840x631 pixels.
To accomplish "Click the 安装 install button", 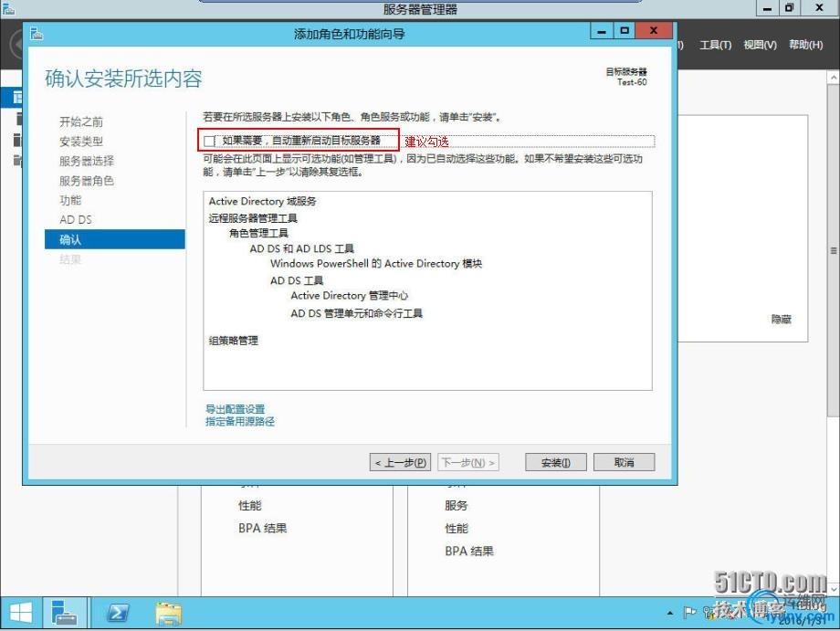I will (x=555, y=462).
